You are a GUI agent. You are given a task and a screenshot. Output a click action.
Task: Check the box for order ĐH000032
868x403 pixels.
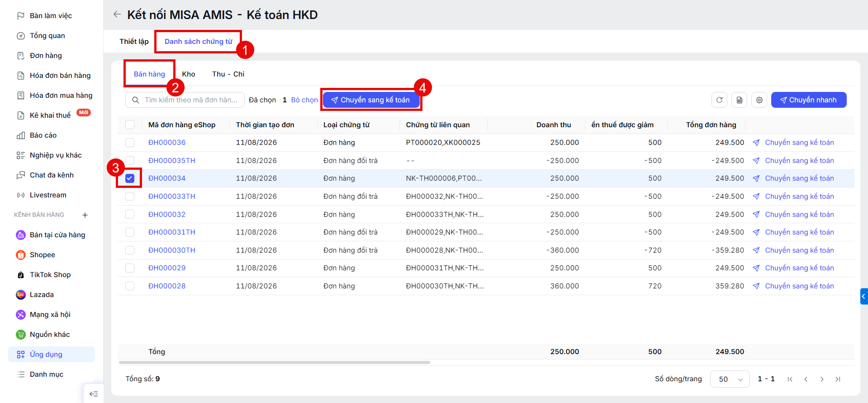tap(130, 214)
